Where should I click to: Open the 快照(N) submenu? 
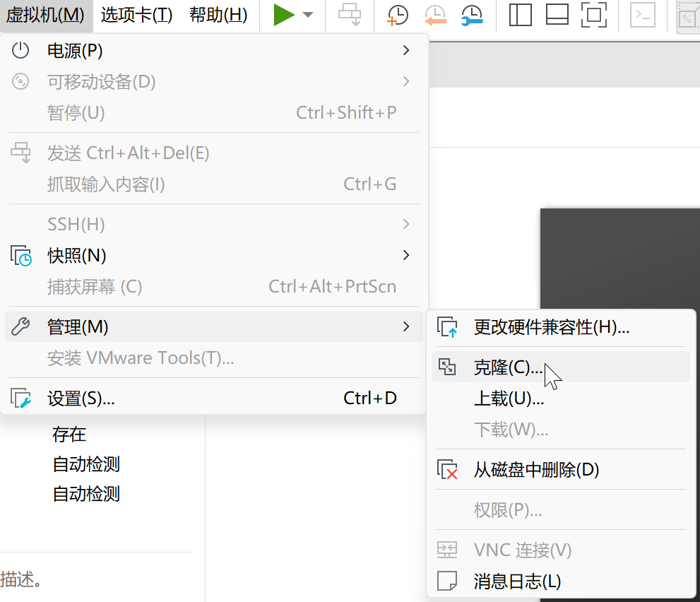[214, 256]
